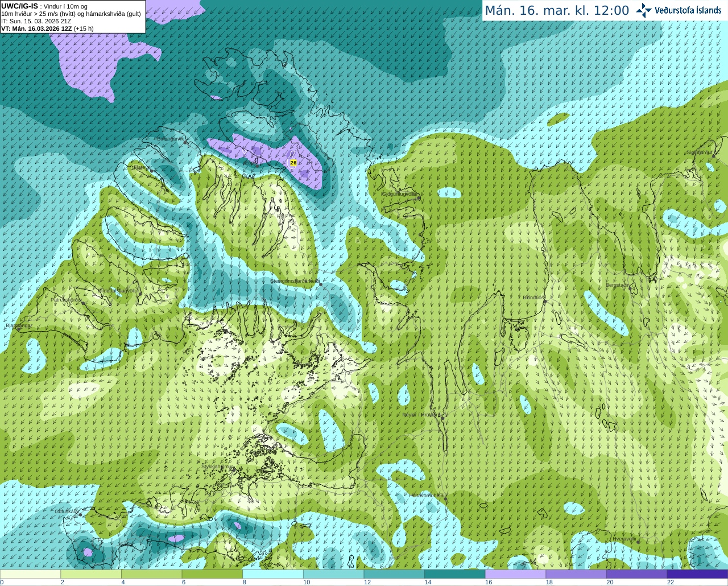
Task: Pick the 6–8 m/s legend swatch
Action: point(212,574)
